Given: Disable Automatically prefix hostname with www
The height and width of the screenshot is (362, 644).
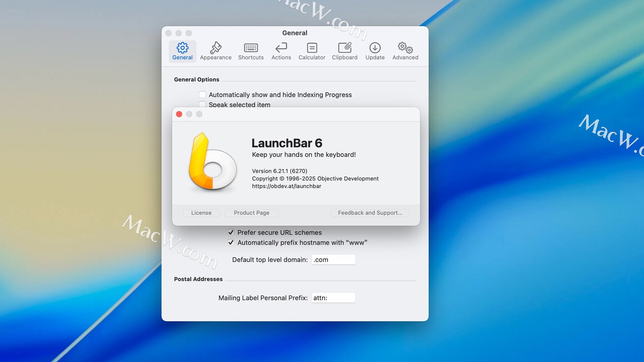Looking at the screenshot, I should (x=231, y=242).
